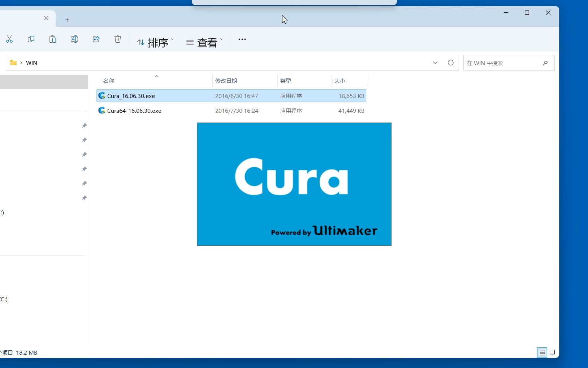Click the 18.2 MB status bar text
The height and width of the screenshot is (368, 588).
point(27,352)
